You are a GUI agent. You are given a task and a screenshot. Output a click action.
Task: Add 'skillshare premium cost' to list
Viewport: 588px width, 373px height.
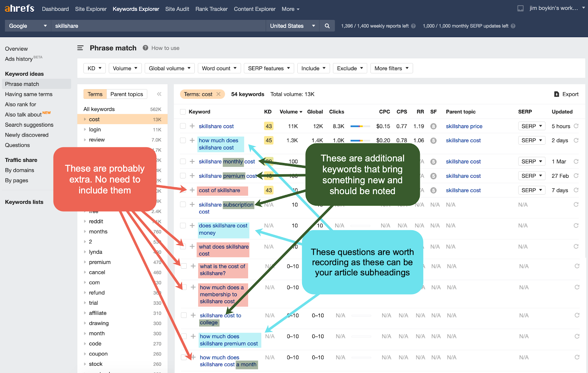pos(192,175)
